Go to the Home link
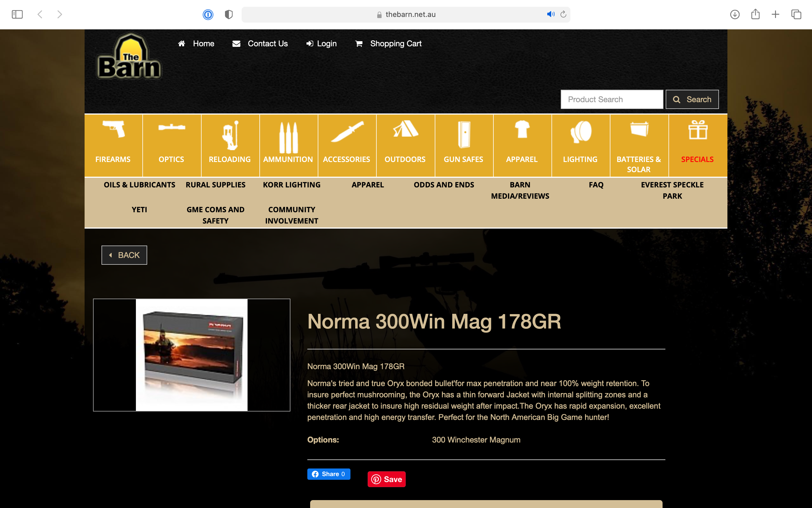 (x=196, y=44)
